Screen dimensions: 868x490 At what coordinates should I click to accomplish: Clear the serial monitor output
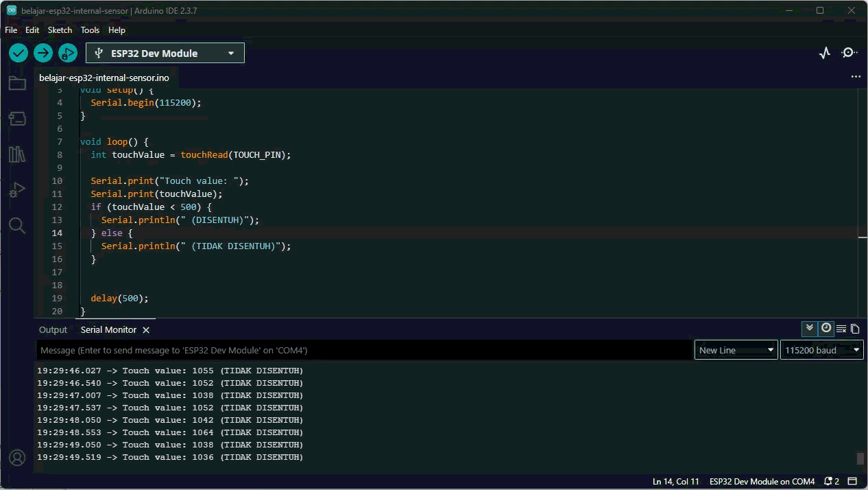click(x=841, y=329)
